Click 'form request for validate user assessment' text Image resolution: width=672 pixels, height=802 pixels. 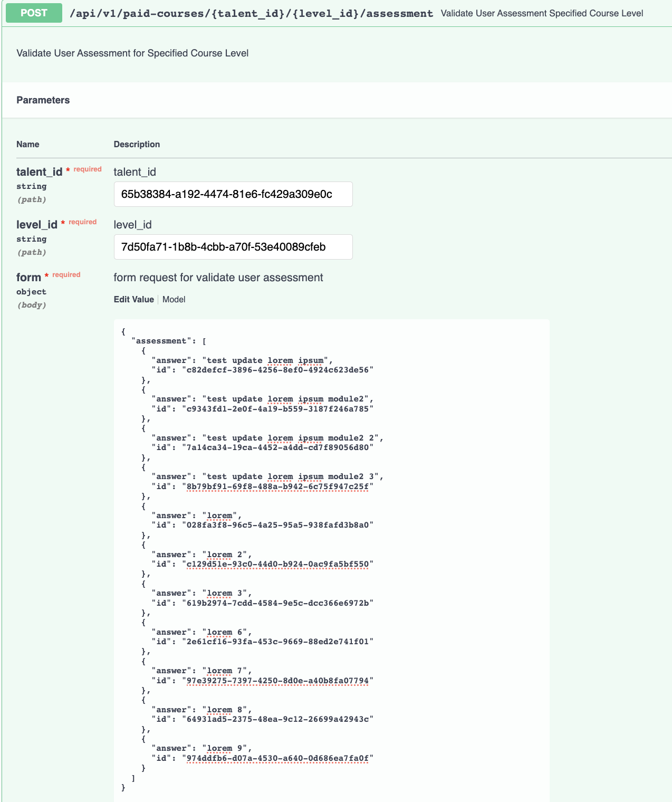[218, 278]
